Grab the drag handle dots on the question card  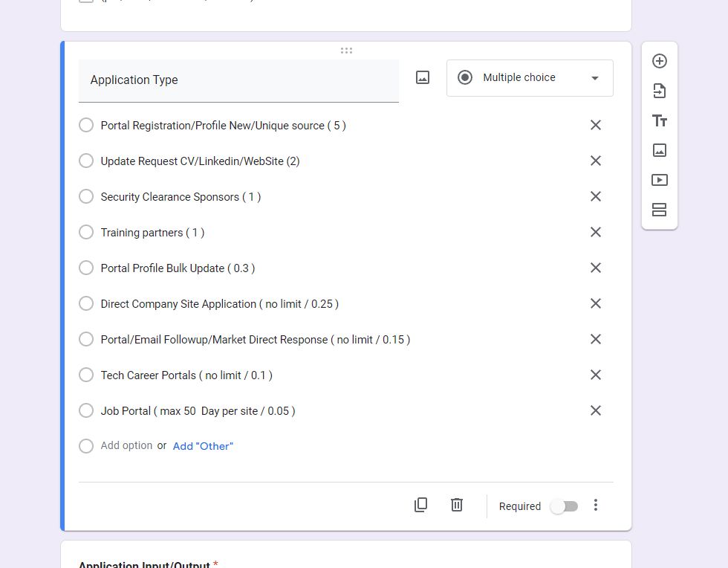coord(346,51)
